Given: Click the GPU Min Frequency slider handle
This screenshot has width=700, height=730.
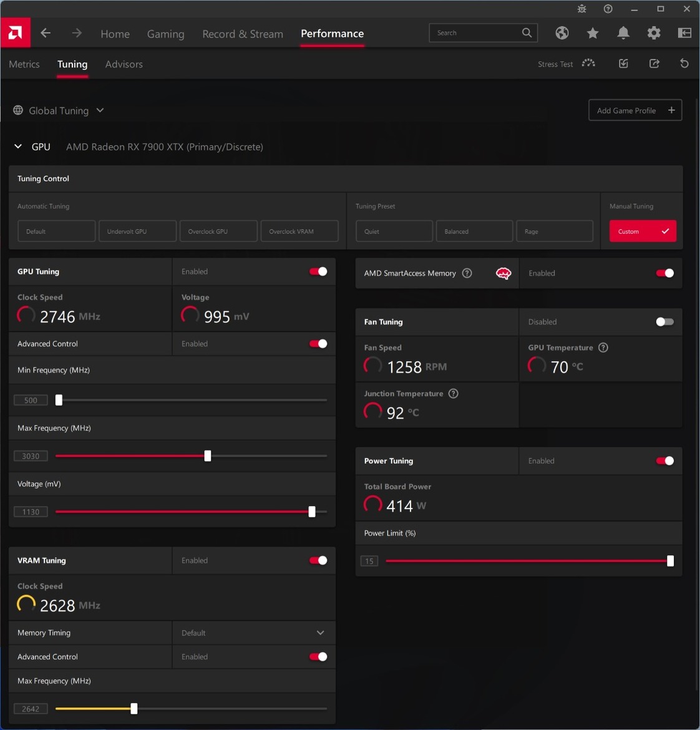Looking at the screenshot, I should click(59, 400).
